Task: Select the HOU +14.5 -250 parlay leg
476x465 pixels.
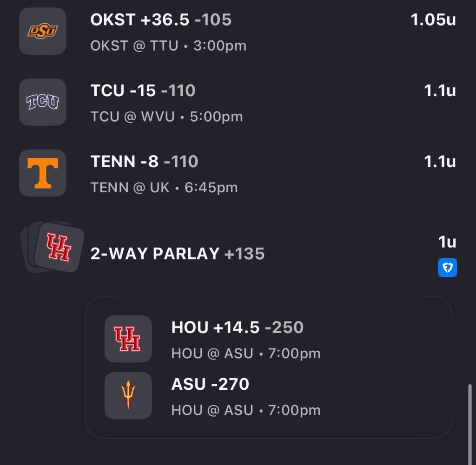Action: 237,328
